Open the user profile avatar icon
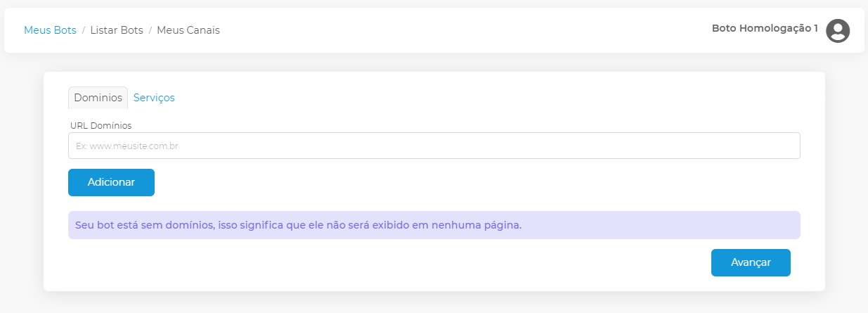The height and width of the screenshot is (313, 868). pyautogui.click(x=838, y=30)
